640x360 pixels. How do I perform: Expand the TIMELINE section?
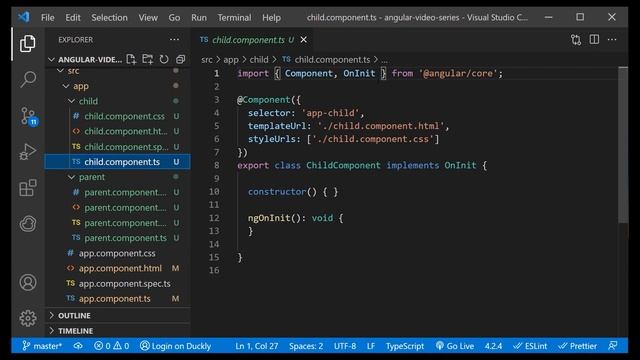[x=75, y=331]
